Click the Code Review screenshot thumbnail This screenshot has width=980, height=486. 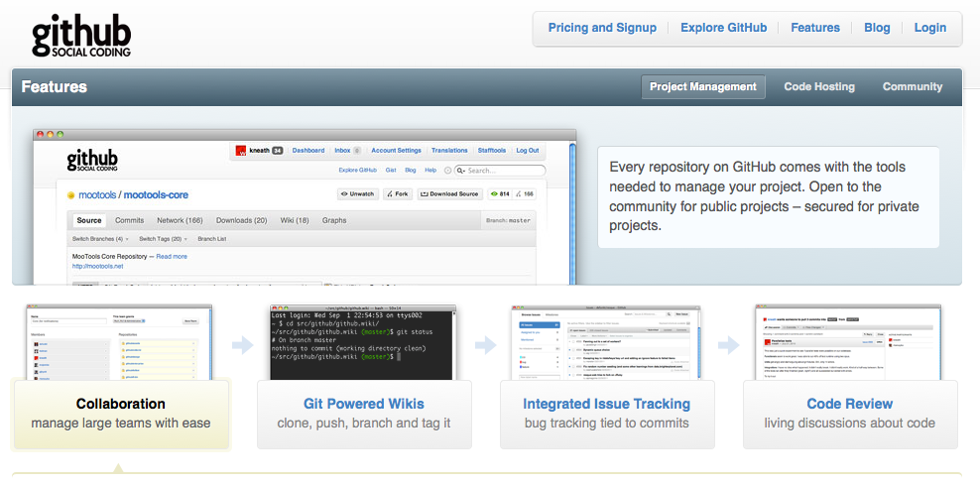click(x=850, y=342)
